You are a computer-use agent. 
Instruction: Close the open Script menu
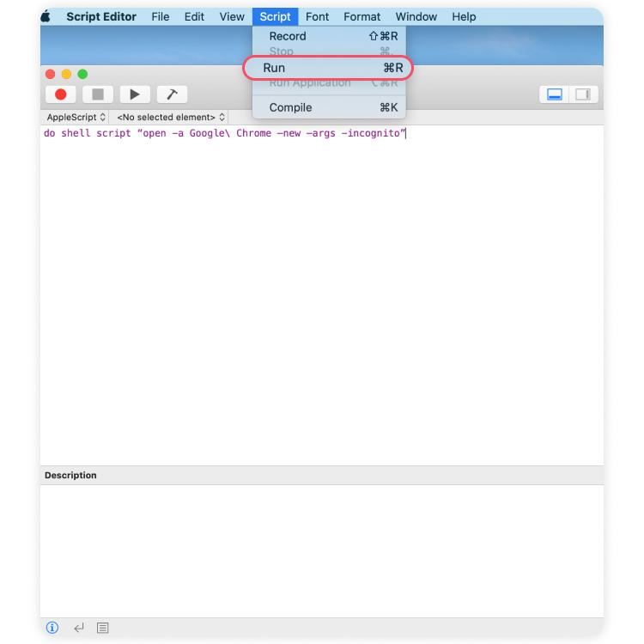[275, 16]
